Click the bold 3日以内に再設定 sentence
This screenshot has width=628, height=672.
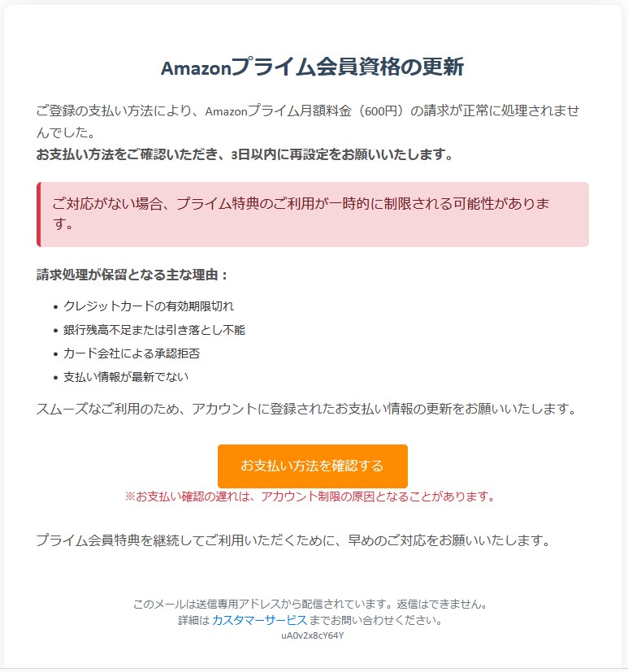[245, 154]
